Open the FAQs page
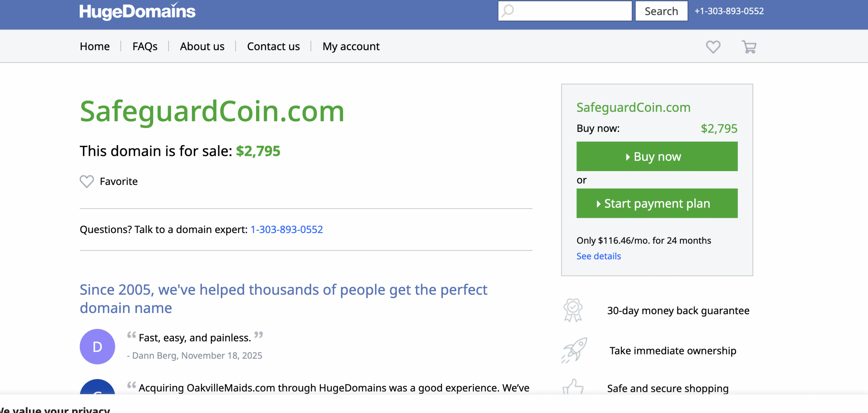 pyautogui.click(x=145, y=46)
